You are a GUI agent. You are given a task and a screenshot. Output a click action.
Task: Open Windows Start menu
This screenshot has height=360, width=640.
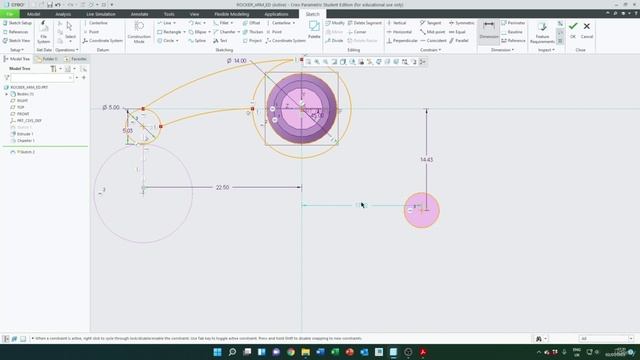click(x=218, y=352)
